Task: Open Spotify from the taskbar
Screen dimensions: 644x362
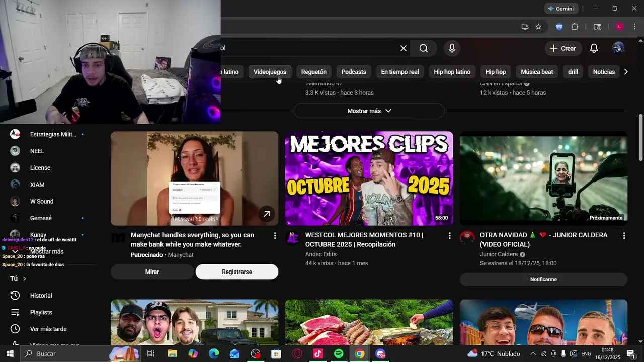Action: pyautogui.click(x=339, y=354)
